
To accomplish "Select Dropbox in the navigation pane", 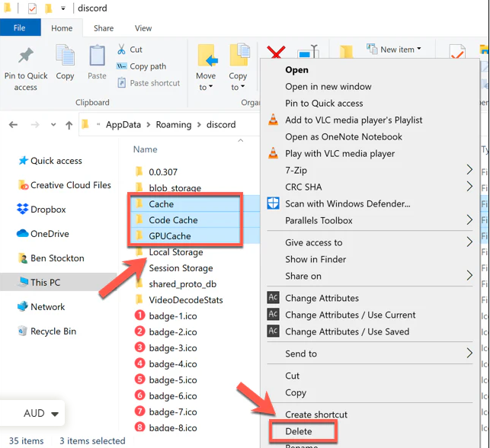I will [x=41, y=210].
